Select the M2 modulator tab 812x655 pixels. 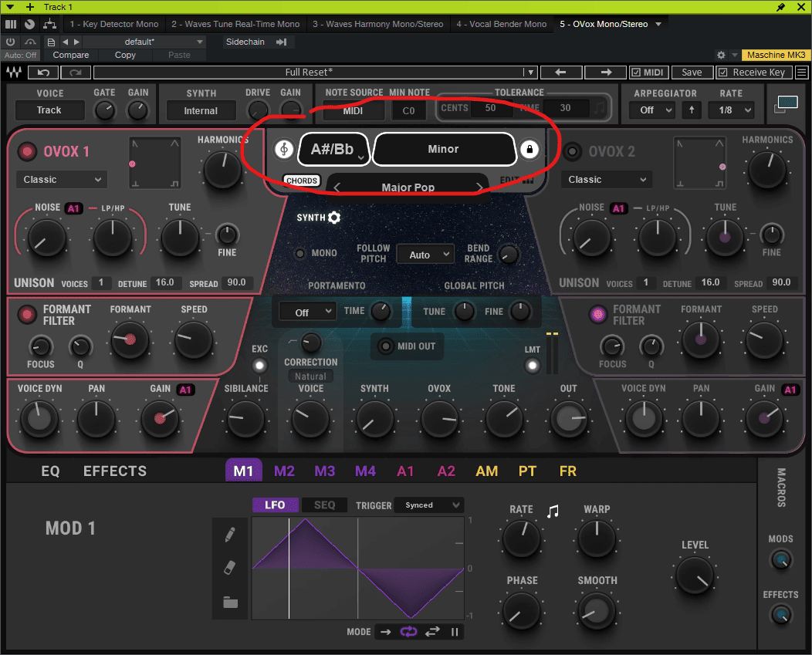pos(284,471)
